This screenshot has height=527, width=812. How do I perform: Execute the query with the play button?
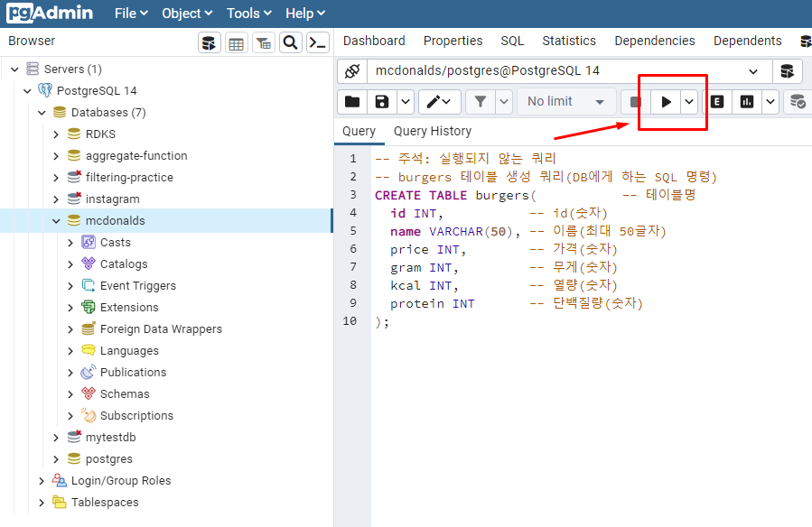(x=666, y=102)
